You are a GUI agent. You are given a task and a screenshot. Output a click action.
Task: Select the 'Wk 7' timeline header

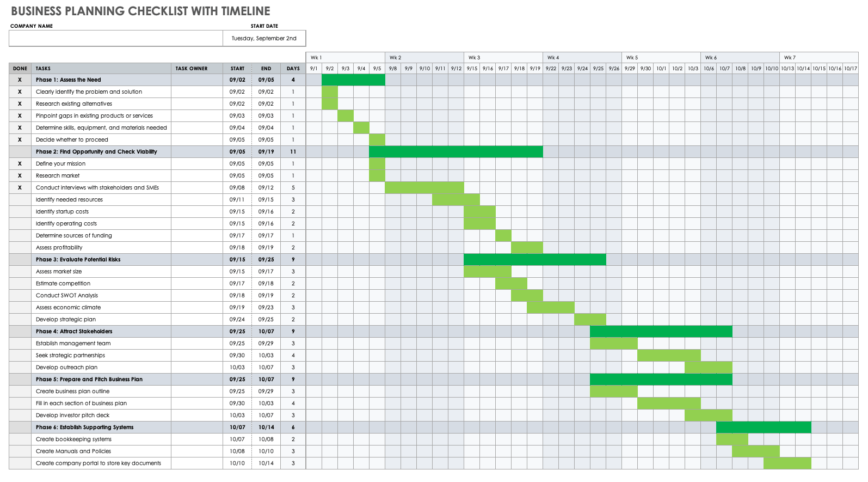[x=819, y=58]
